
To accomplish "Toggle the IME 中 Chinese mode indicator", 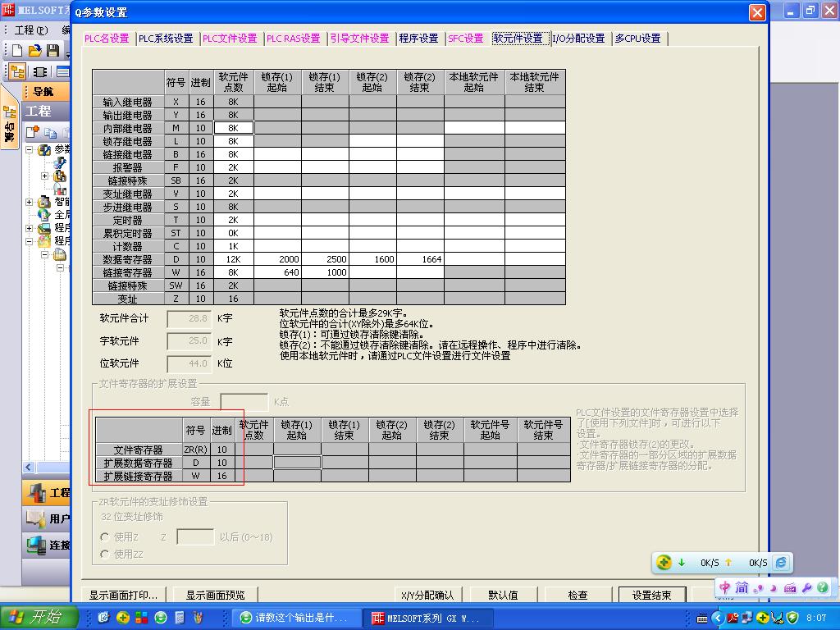I will [x=725, y=587].
